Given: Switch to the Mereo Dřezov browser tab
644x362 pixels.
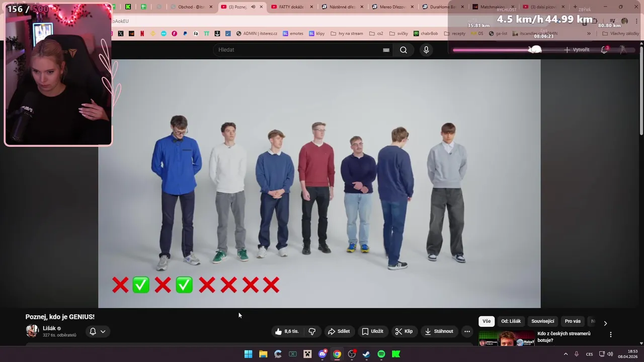Looking at the screenshot, I should (392, 7).
